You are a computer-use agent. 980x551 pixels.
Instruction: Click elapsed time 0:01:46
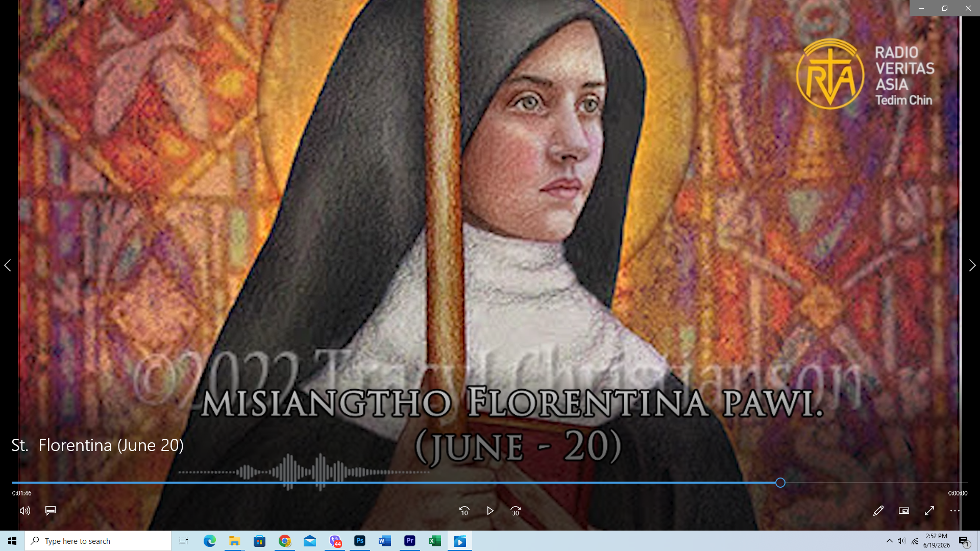point(22,493)
